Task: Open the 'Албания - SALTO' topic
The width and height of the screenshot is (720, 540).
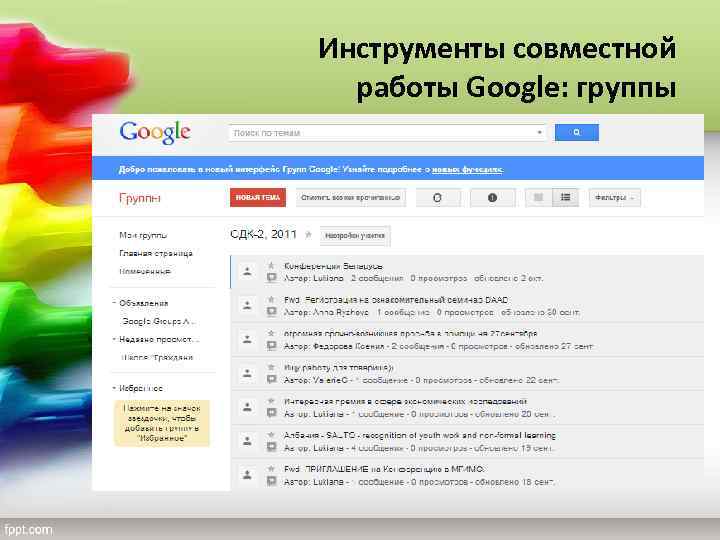Action: [420, 435]
